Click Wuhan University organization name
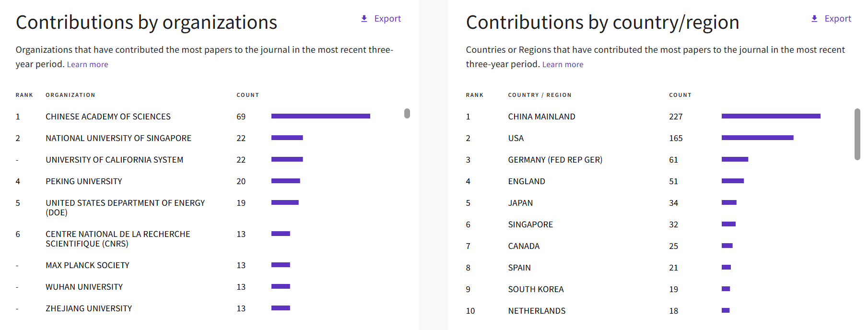 coord(84,287)
